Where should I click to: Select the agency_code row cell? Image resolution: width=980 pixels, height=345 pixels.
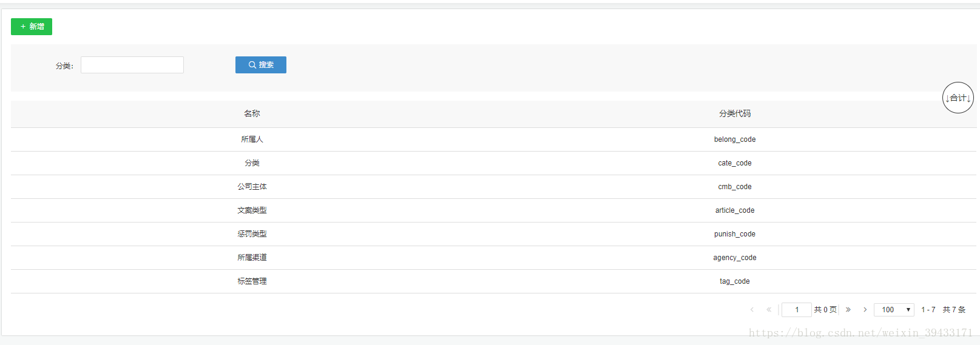click(735, 258)
